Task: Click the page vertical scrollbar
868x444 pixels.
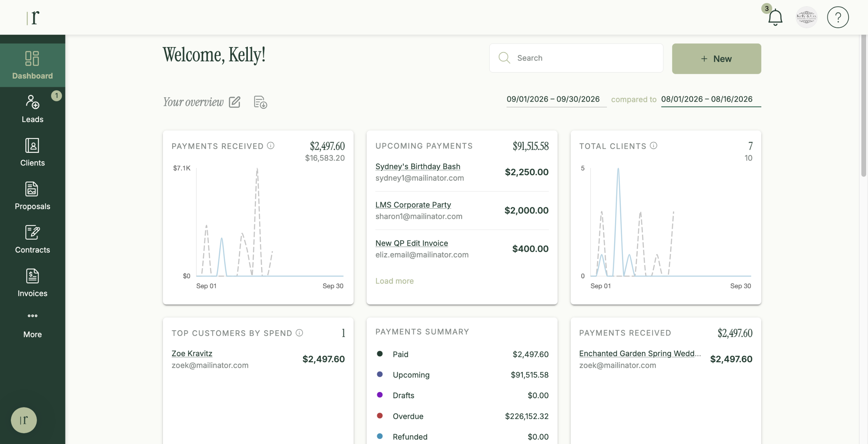Action: 864,106
